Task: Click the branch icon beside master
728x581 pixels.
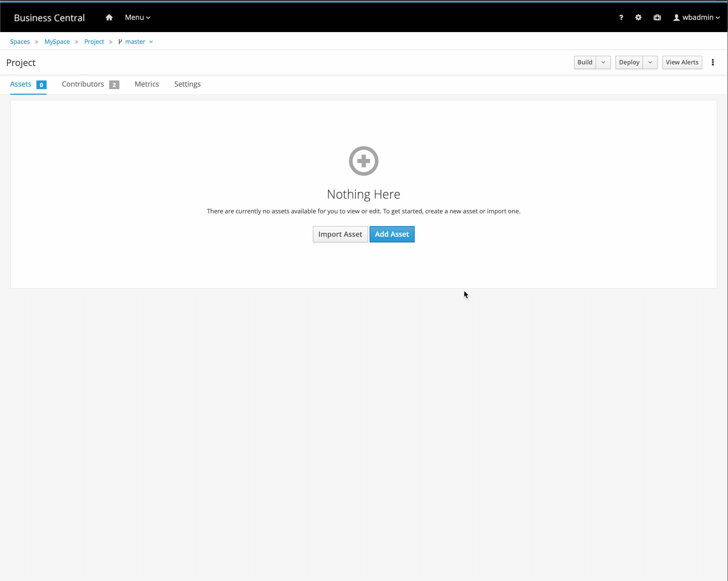Action: point(120,41)
